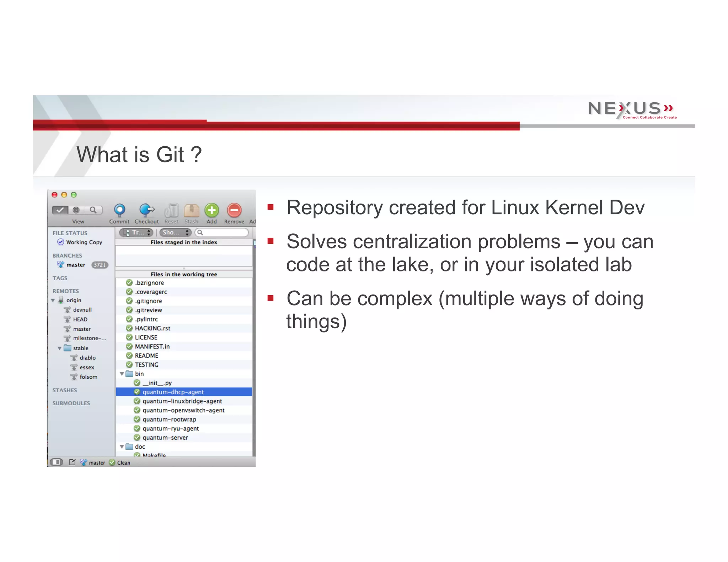Select Working Copy in sidebar

80,242
